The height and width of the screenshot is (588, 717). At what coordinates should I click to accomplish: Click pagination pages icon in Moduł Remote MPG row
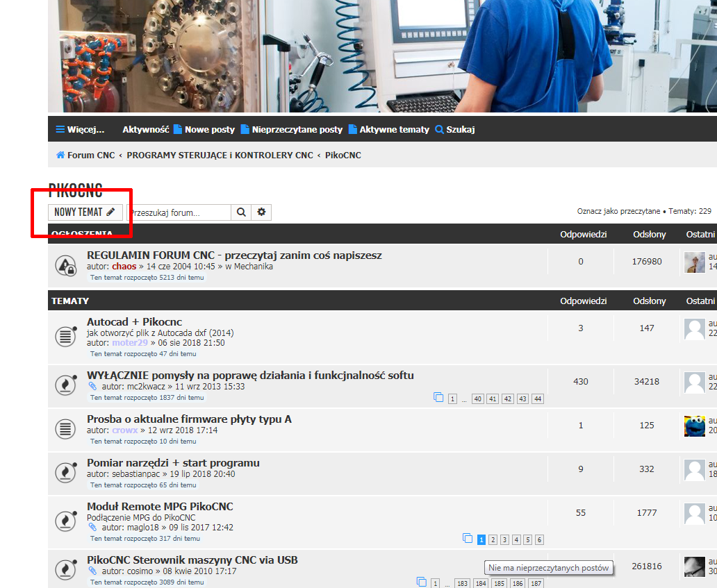tap(468, 538)
